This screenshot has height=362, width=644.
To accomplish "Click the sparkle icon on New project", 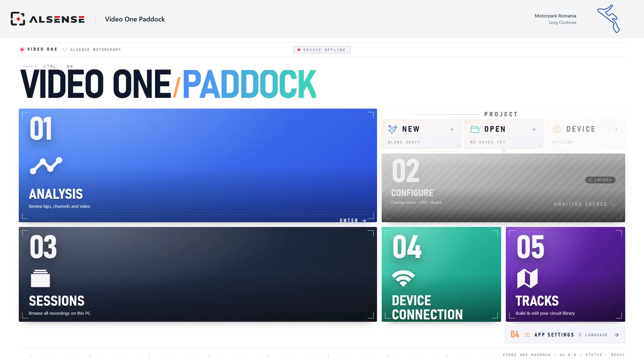I will (x=392, y=129).
